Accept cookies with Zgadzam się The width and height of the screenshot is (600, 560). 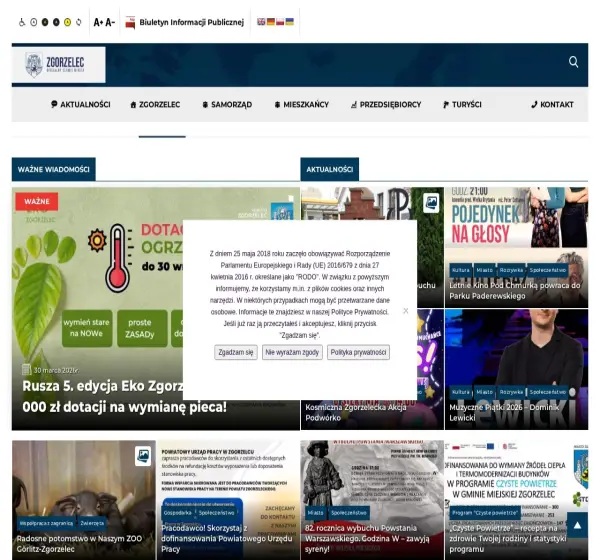[x=236, y=352]
